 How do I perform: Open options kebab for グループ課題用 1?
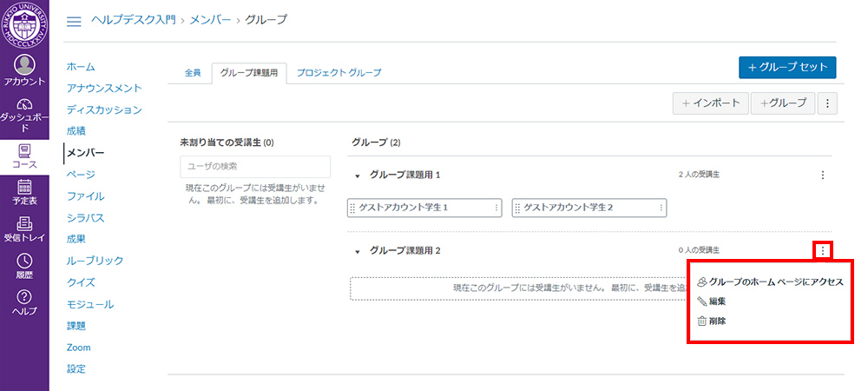pyautogui.click(x=823, y=175)
